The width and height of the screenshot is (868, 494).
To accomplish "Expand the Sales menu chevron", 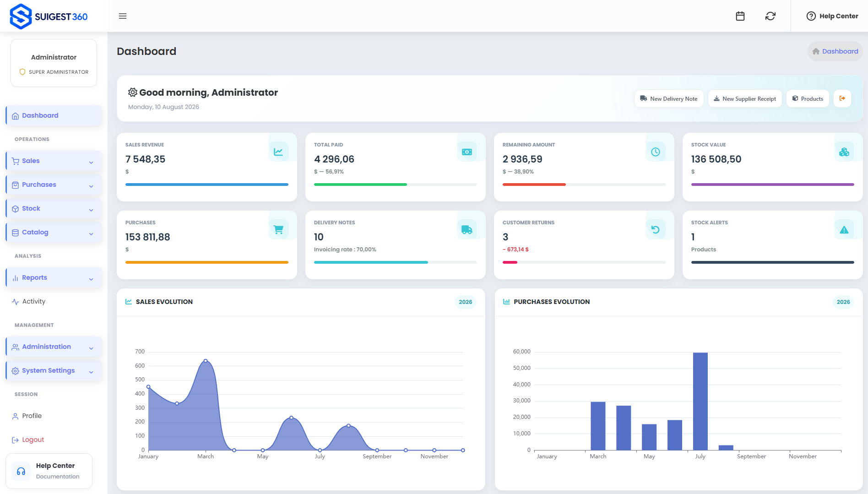I will [91, 162].
